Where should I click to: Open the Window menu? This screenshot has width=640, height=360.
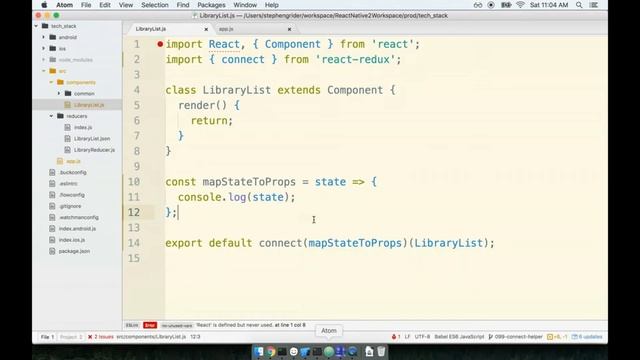(x=245, y=5)
